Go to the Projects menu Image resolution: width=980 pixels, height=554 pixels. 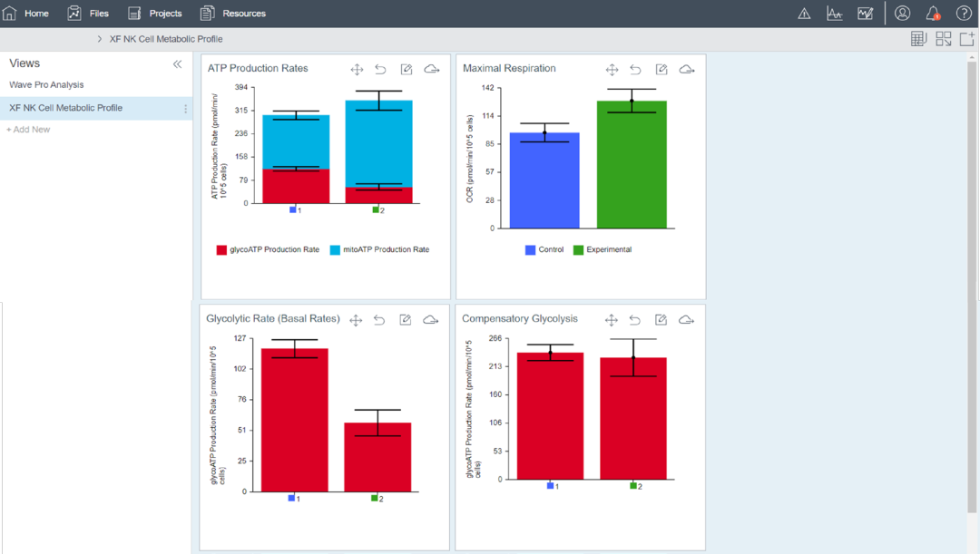pos(154,14)
